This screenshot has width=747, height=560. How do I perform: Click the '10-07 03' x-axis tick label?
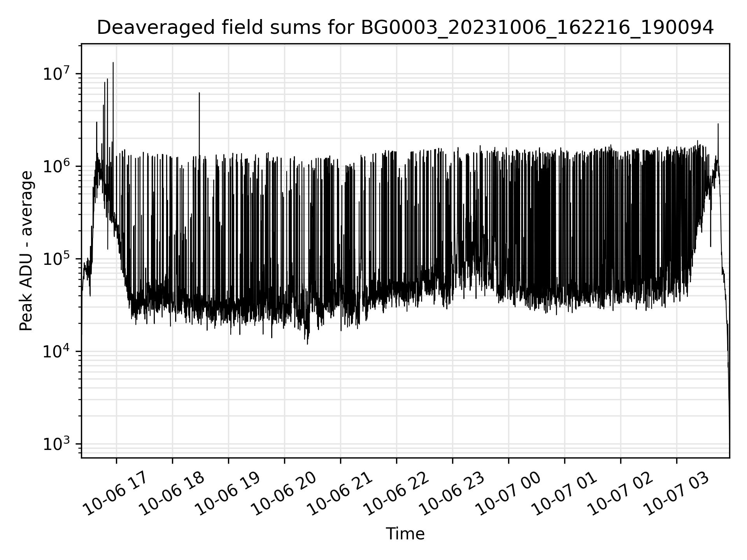tap(677, 493)
